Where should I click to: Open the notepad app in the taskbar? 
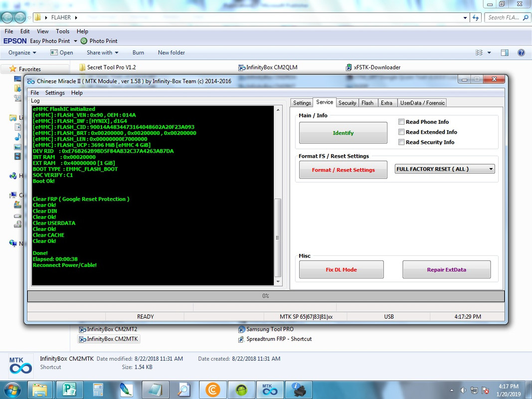point(155,390)
